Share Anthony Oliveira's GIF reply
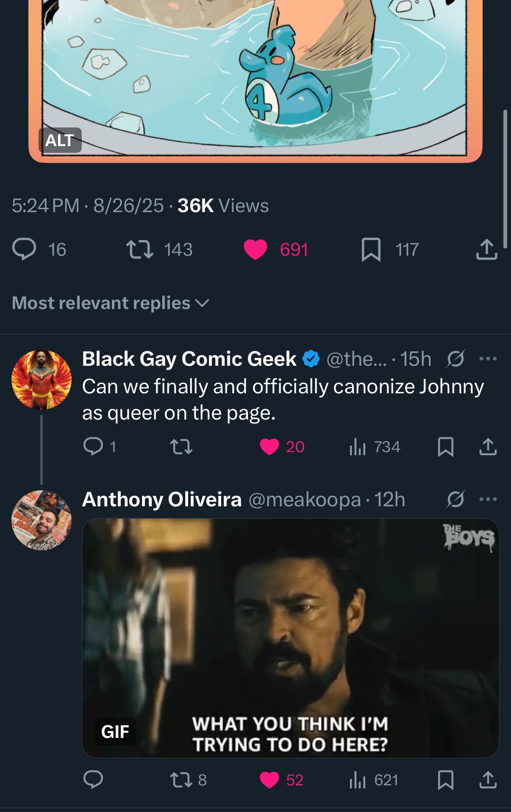The width and height of the screenshot is (511, 812). [488, 780]
